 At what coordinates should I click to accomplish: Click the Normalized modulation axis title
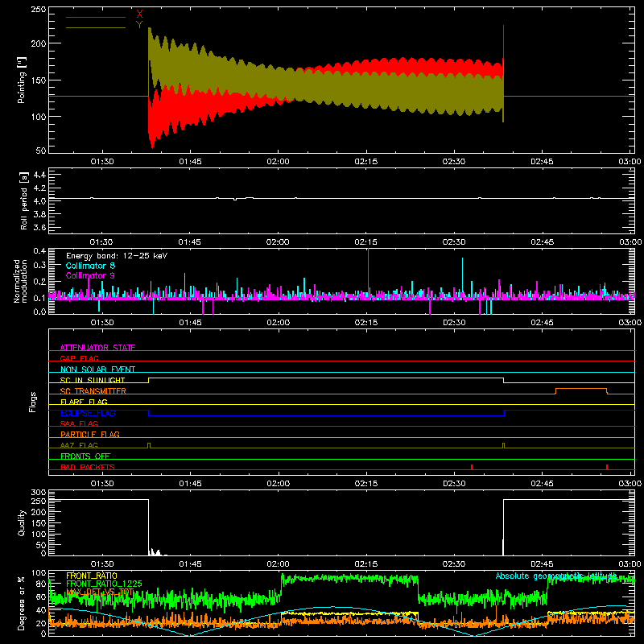click(21, 281)
